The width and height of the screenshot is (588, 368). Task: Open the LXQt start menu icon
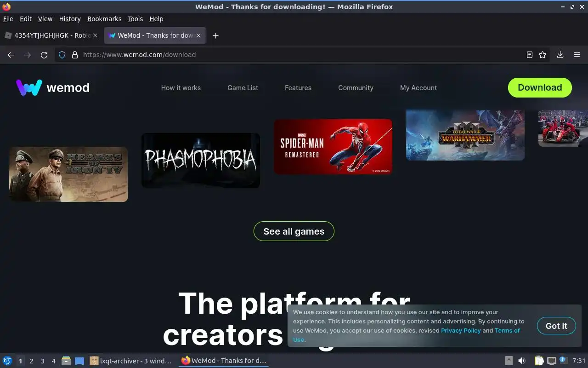pos(7,361)
